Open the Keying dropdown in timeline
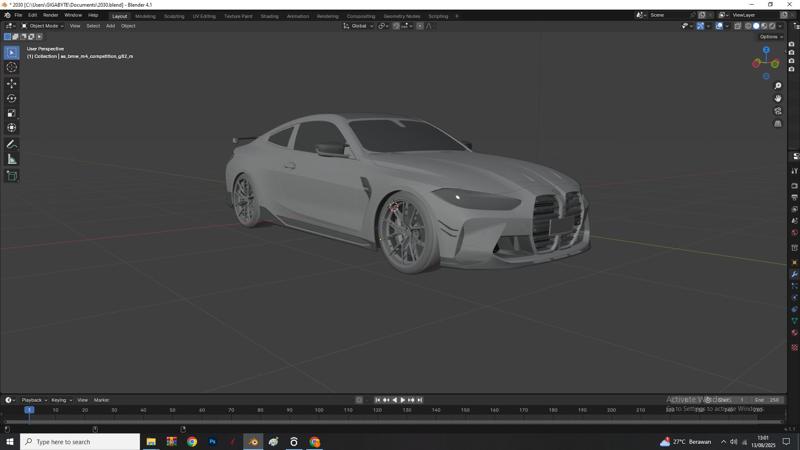Screen dimensions: 800x450 pyautogui.click(x=61, y=400)
